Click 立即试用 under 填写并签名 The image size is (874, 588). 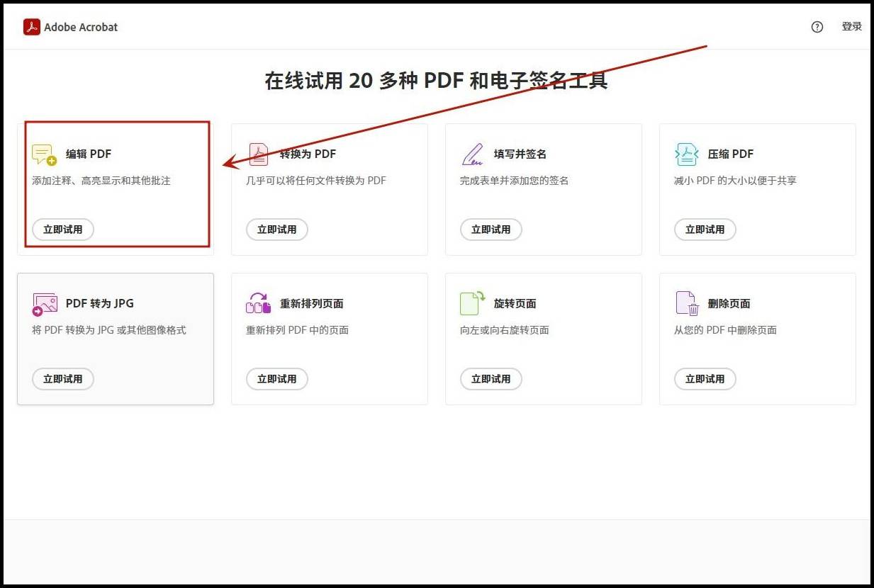(x=491, y=230)
